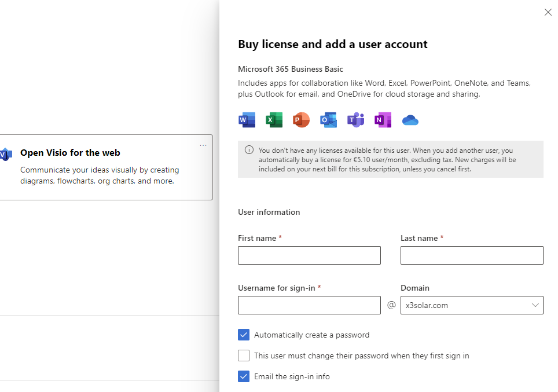Click the Visio icon on the card
The image size is (558, 392).
pos(6,155)
